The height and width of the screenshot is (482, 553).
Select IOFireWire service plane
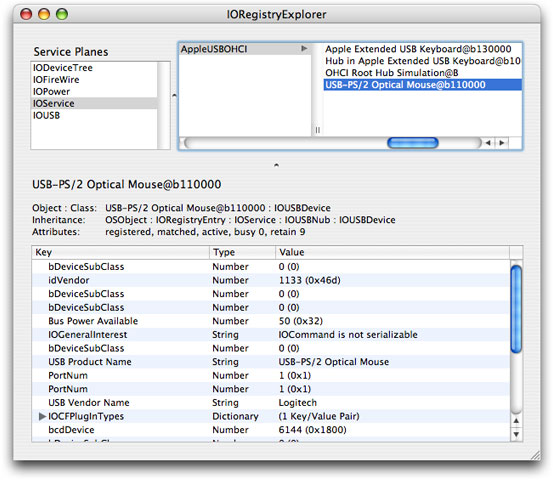click(94, 80)
